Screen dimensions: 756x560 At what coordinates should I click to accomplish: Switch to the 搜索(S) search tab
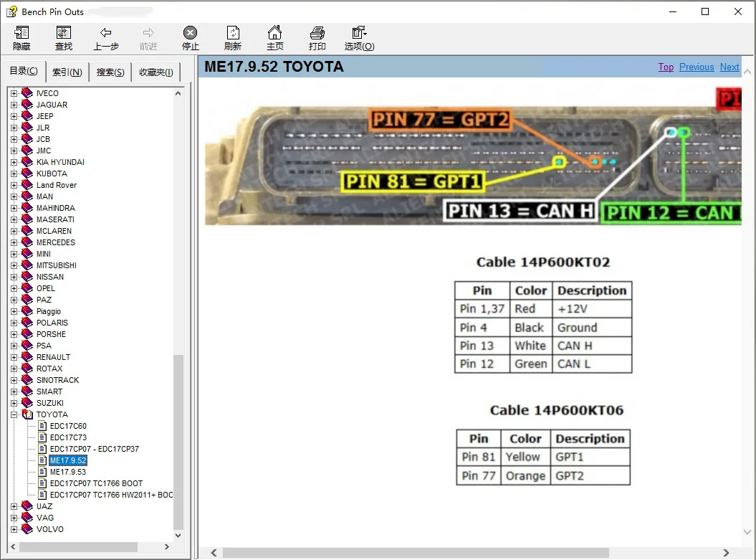click(x=110, y=72)
